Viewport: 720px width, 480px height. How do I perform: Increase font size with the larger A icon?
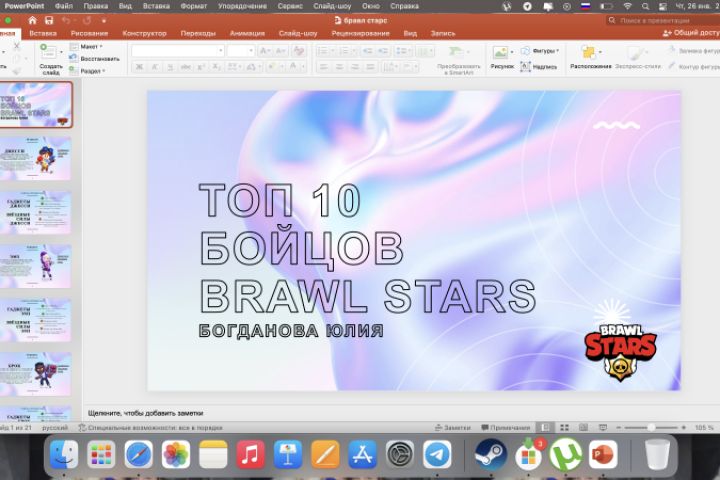pos(265,51)
